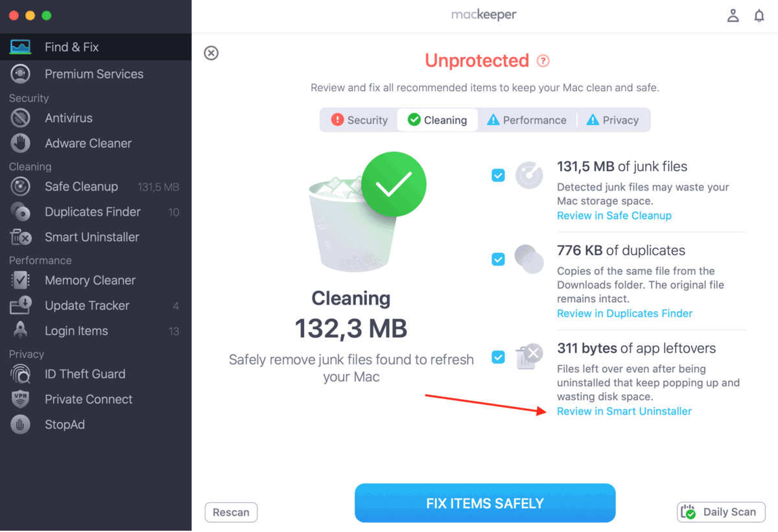Viewport: 778px width, 532px height.
Task: Open the account profile icon
Action: point(733,16)
